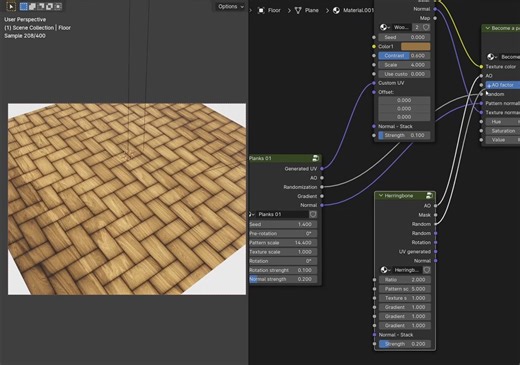The height and width of the screenshot is (365, 520).
Task: Adjust the Contrast 0.600 slider
Action: click(404, 56)
